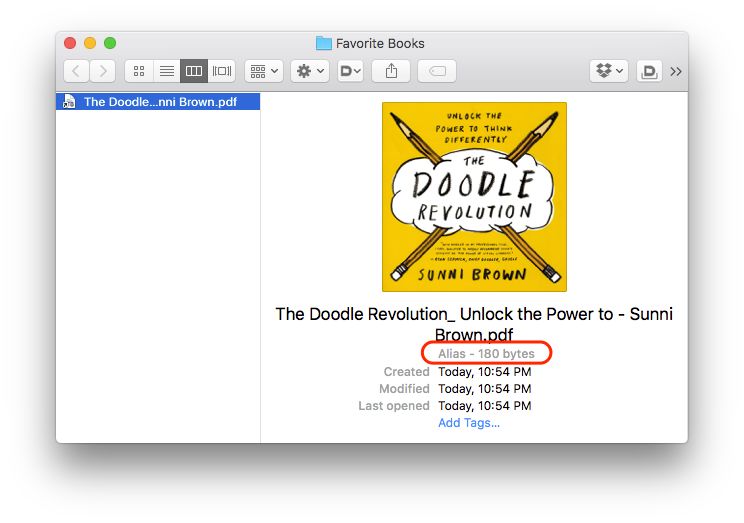
Task: Zoom window with the green button
Action: pyautogui.click(x=110, y=43)
